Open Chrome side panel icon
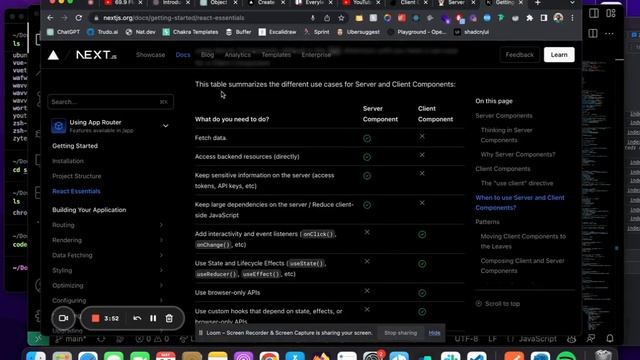Viewport: 640px width, 360px height. pyautogui.click(x=544, y=18)
